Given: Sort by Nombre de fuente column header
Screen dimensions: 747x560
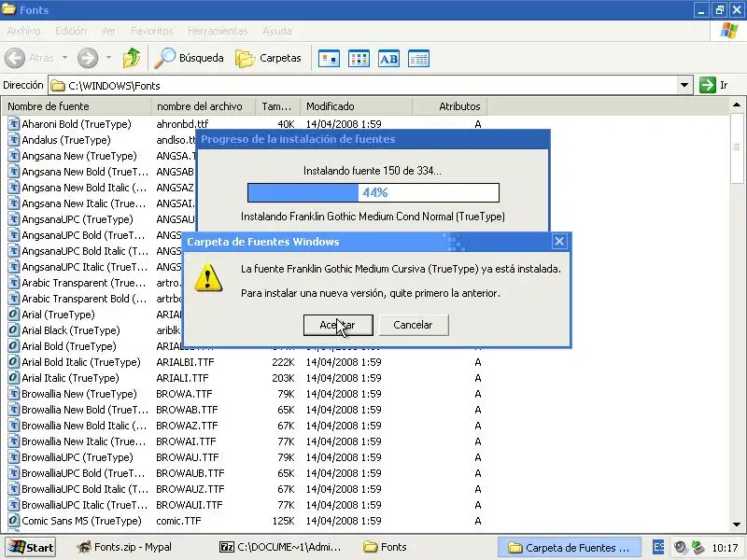Looking at the screenshot, I should pos(77,106).
